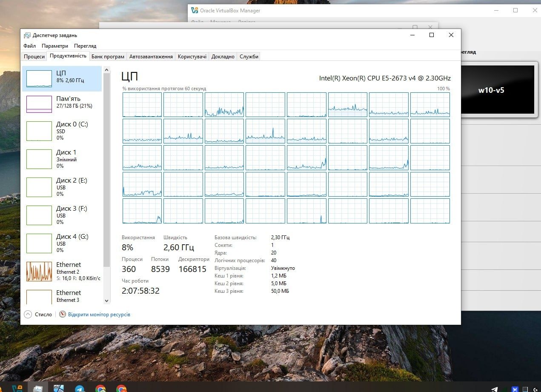Switch to the Процеси tab
This screenshot has height=392, width=541.
(34, 56)
